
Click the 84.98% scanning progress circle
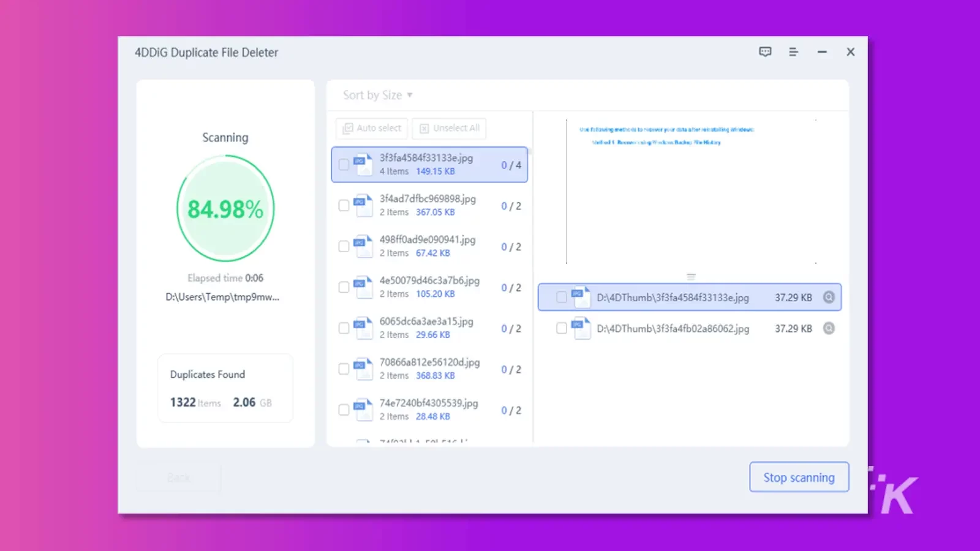(x=225, y=209)
